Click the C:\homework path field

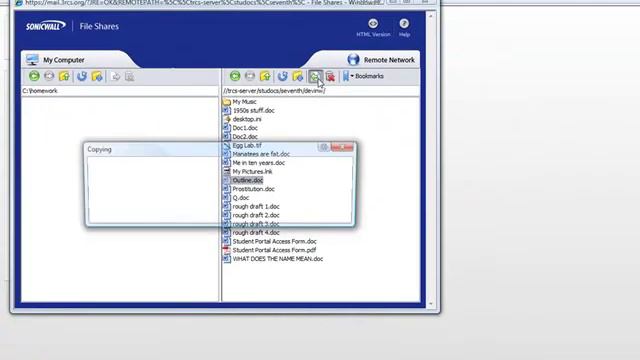pyautogui.click(x=120, y=91)
